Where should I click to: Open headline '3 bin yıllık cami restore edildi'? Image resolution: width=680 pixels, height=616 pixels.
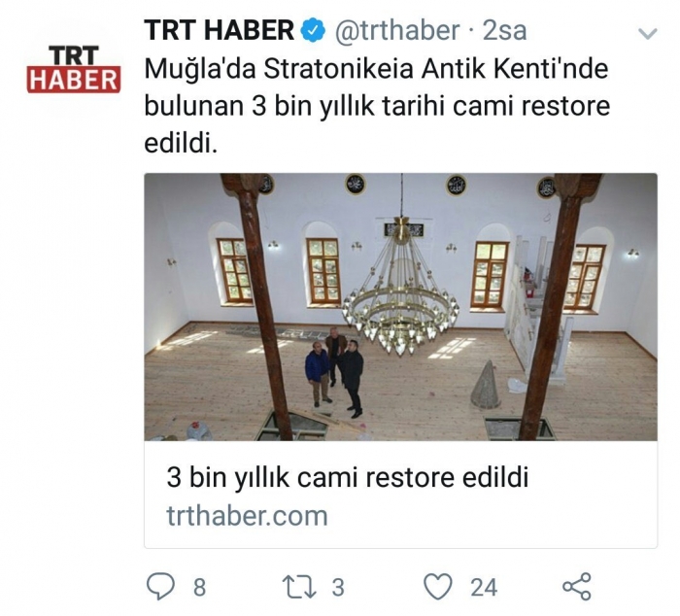coord(348,477)
